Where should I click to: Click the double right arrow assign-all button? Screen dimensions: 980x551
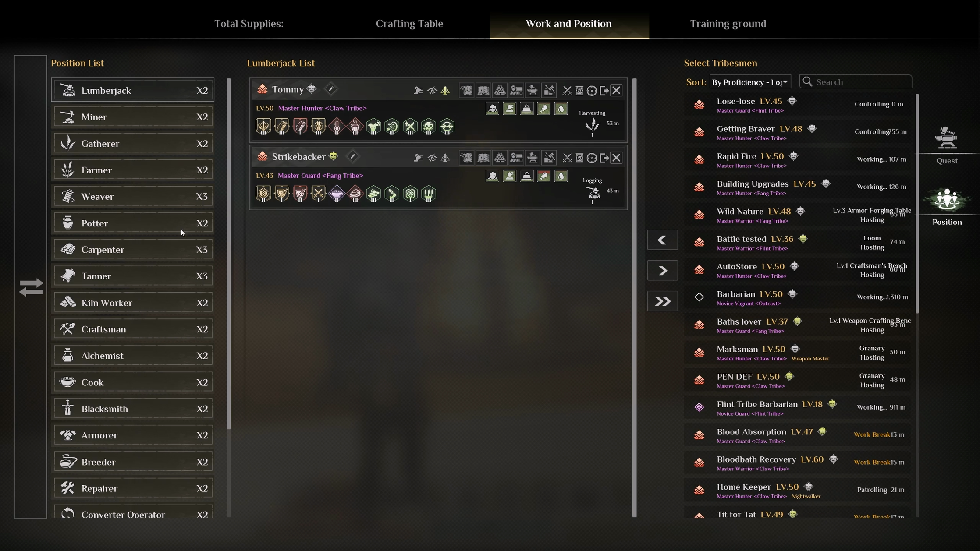pyautogui.click(x=662, y=301)
